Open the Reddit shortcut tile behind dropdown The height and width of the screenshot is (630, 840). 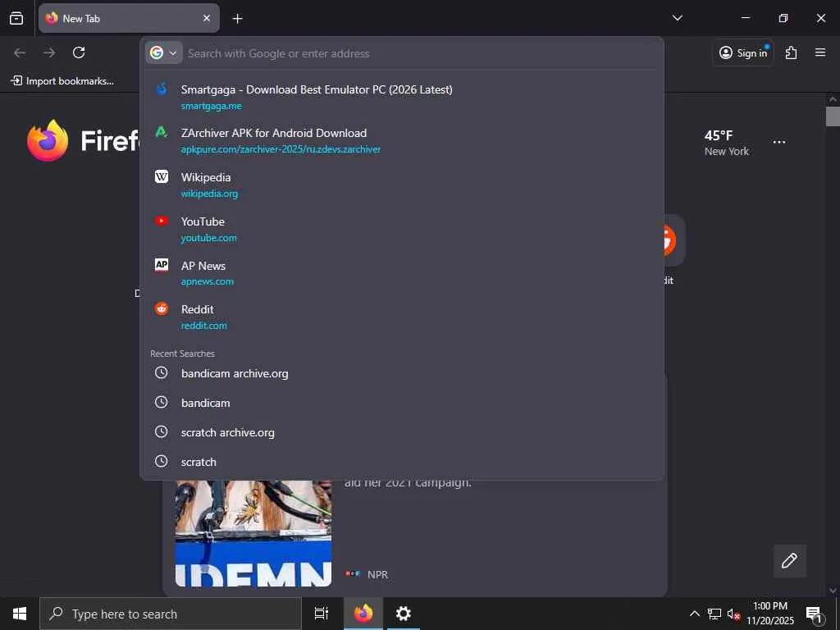coord(674,240)
